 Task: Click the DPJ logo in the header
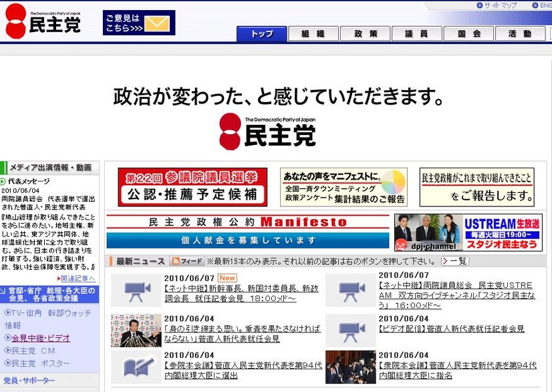43,21
